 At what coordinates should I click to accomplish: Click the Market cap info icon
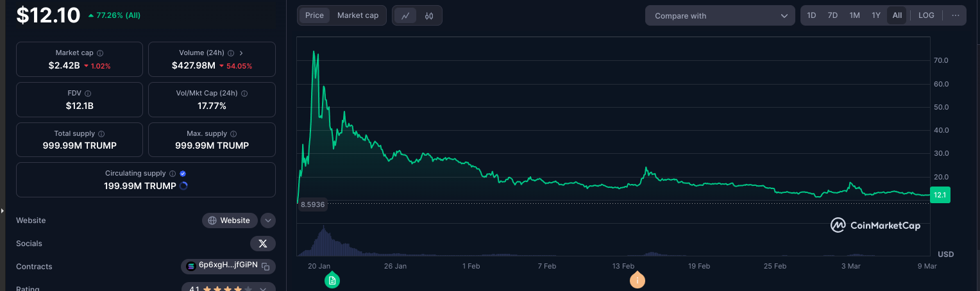coord(100,53)
